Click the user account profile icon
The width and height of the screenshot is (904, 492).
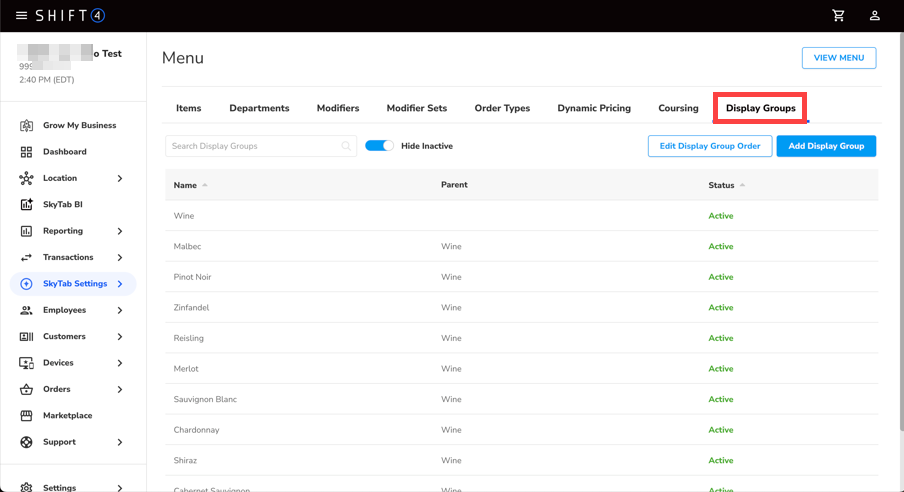[x=875, y=16]
